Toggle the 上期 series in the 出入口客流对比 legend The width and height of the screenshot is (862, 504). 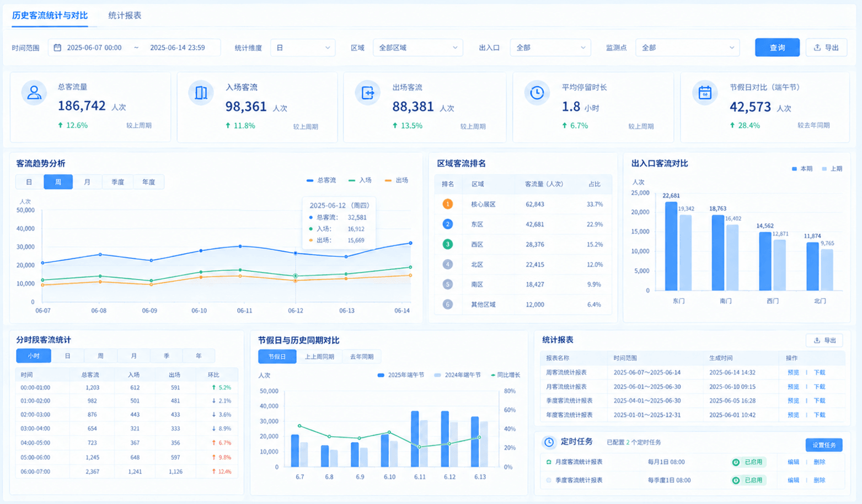pyautogui.click(x=832, y=169)
